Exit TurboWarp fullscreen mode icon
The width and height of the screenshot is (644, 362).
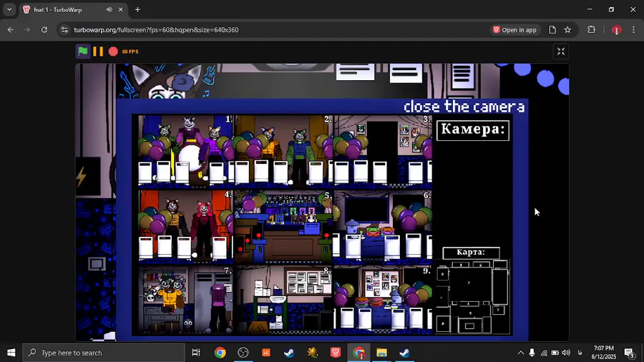[x=561, y=52]
